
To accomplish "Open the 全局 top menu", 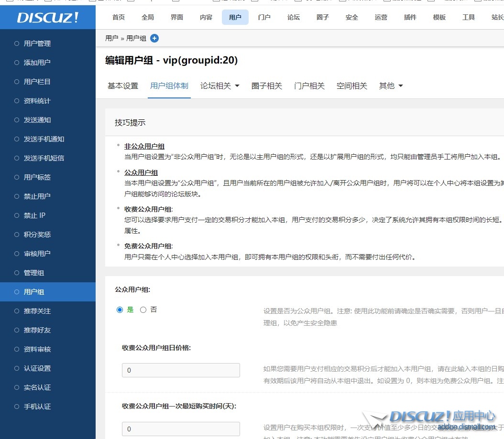I will (x=148, y=17).
